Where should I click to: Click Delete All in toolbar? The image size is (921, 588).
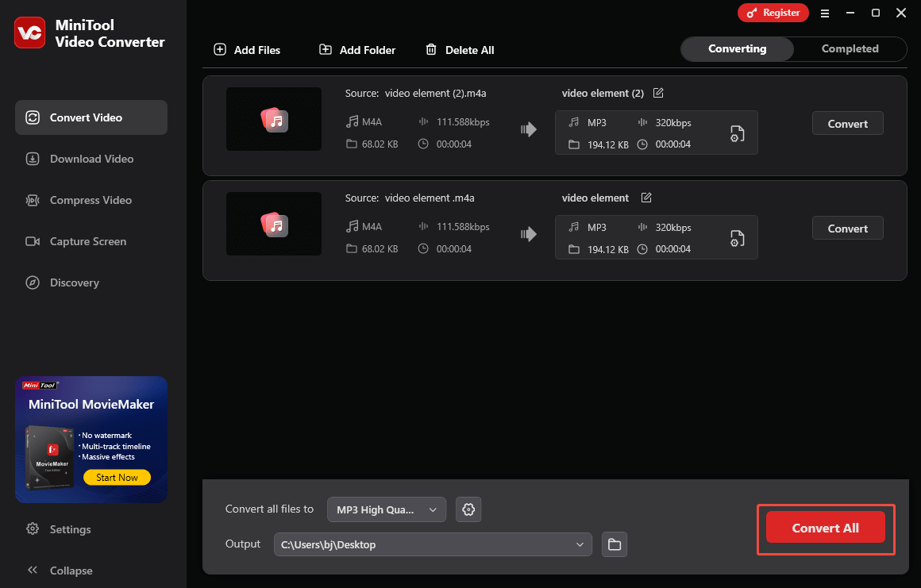460,50
